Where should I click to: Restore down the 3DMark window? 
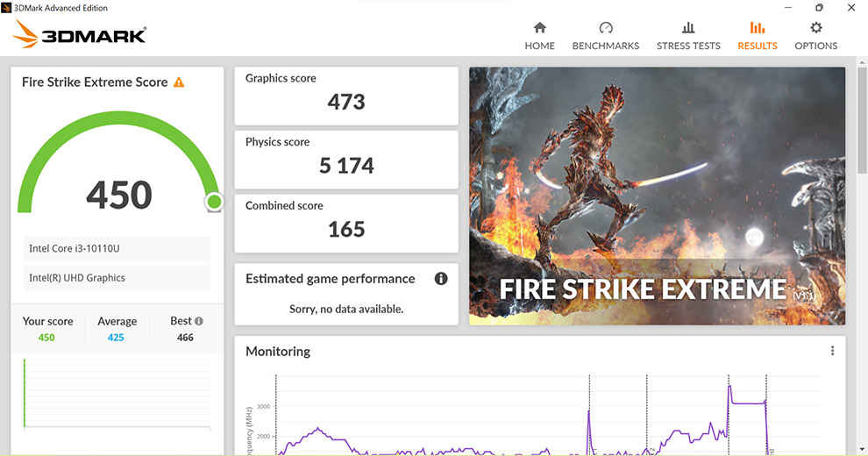tap(819, 8)
